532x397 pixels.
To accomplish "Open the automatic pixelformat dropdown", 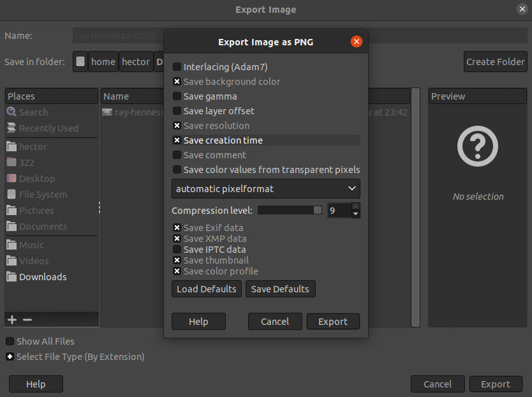I will coord(265,189).
